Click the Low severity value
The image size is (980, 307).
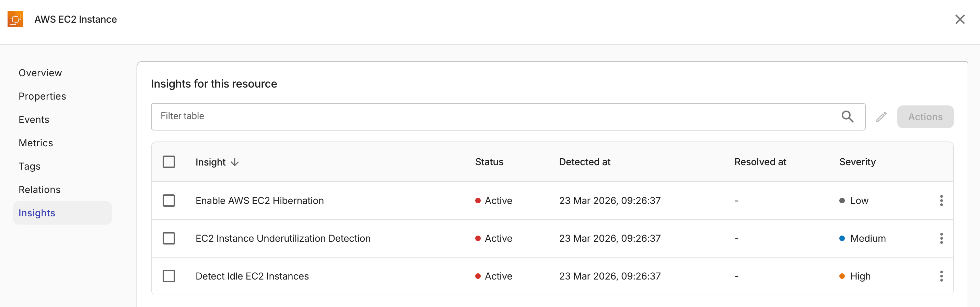pos(854,200)
